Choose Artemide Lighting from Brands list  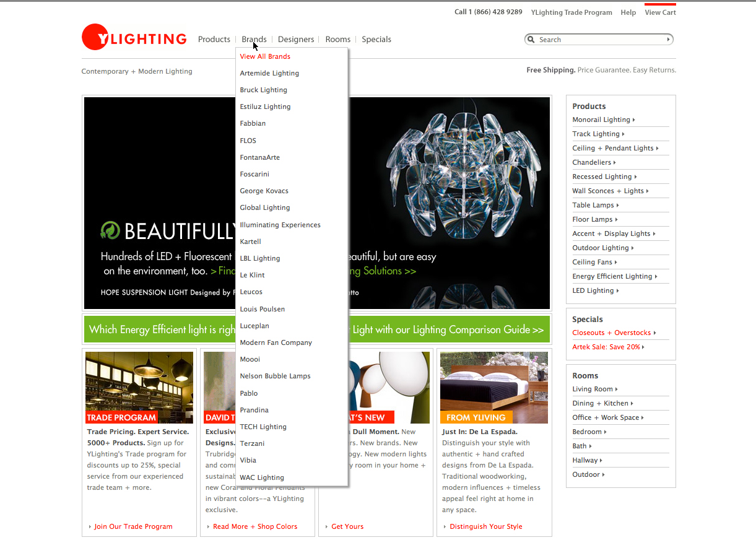269,73
